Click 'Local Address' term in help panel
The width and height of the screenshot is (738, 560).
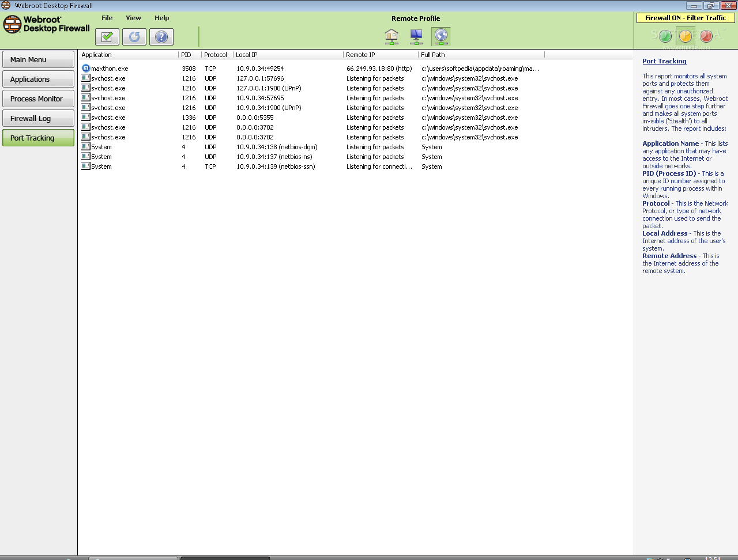click(x=665, y=233)
